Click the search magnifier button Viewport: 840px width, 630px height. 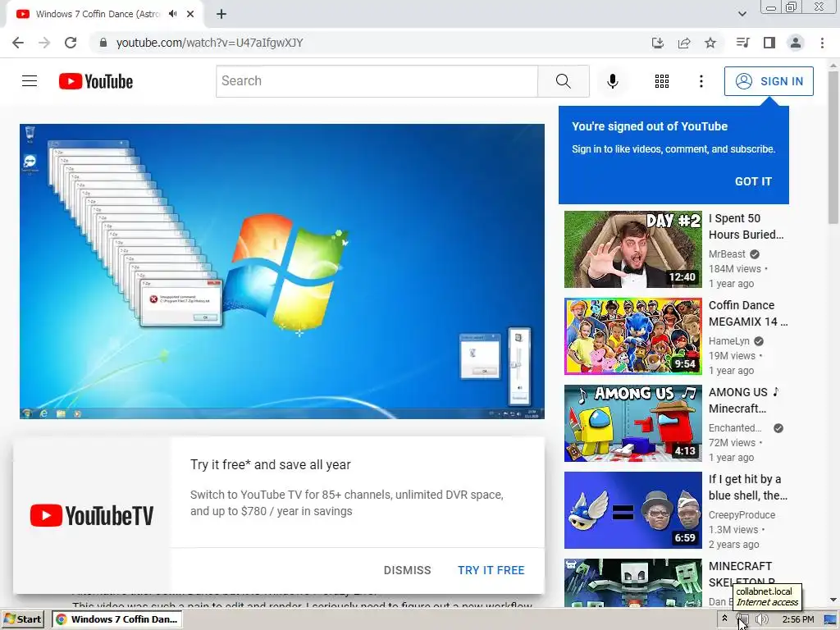(x=563, y=81)
